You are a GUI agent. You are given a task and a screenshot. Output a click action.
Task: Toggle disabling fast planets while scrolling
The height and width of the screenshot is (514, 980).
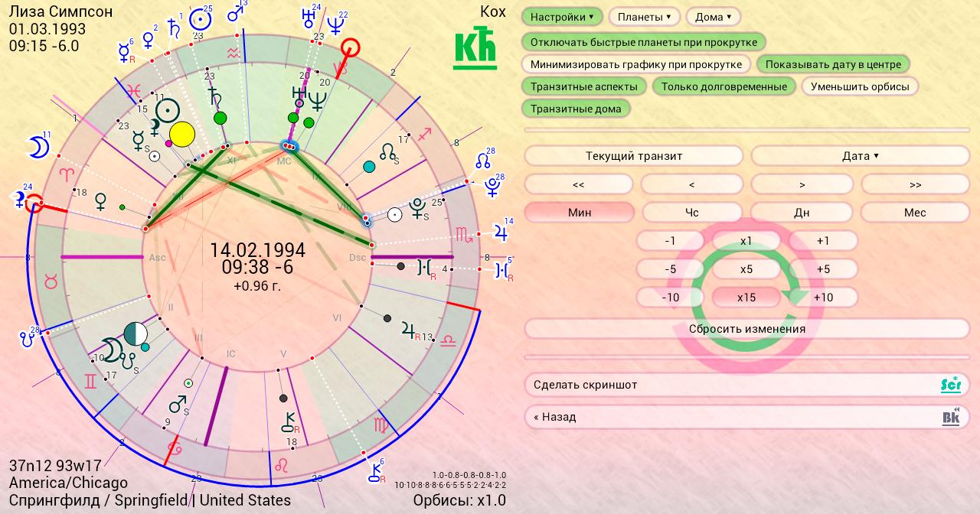(643, 42)
